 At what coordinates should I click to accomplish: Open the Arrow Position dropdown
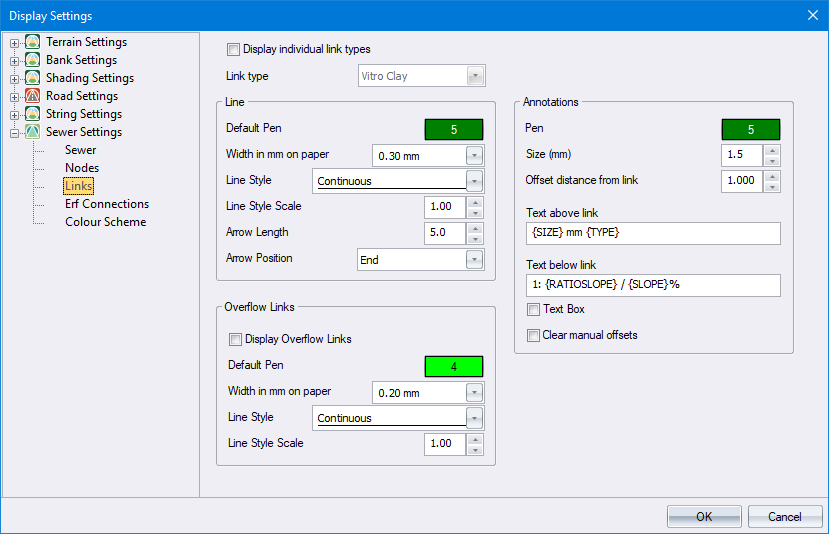tap(474, 259)
